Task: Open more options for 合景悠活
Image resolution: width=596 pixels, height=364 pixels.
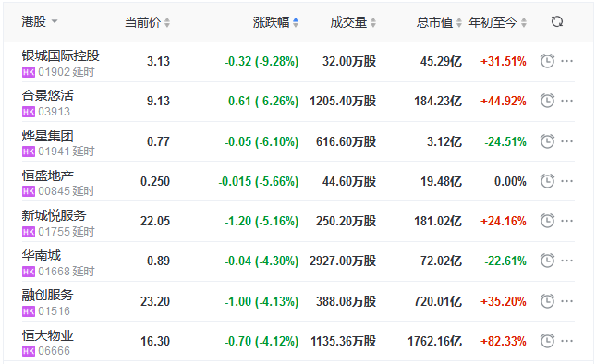Action: coord(566,101)
